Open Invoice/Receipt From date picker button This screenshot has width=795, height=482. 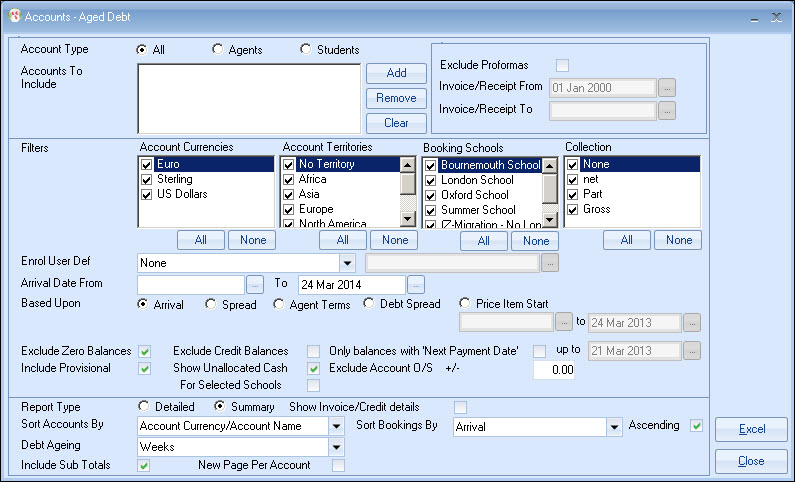(667, 87)
